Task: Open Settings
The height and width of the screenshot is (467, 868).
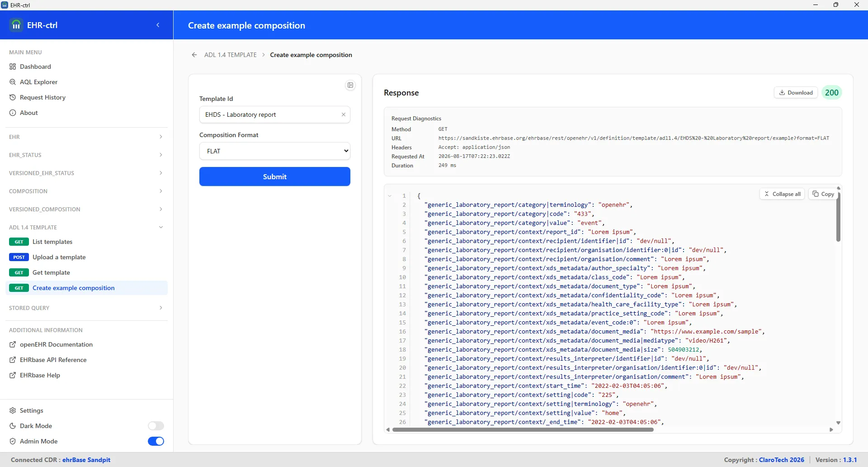Action: 31,410
